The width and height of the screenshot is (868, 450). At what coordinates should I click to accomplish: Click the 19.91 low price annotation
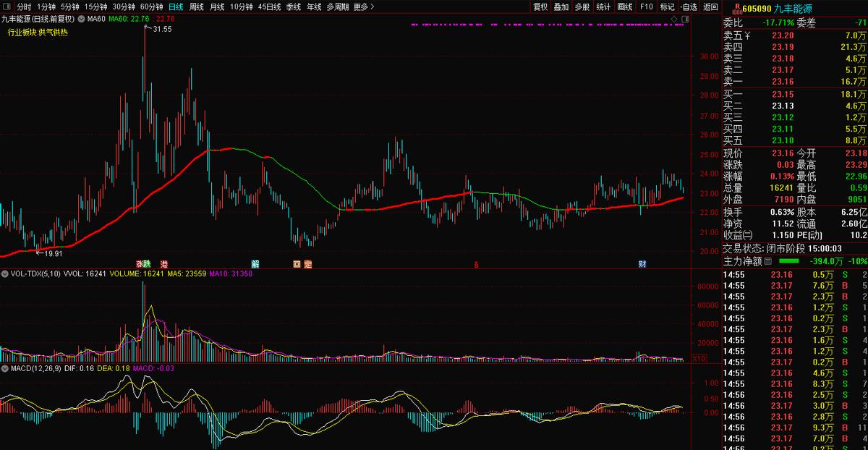(x=54, y=254)
